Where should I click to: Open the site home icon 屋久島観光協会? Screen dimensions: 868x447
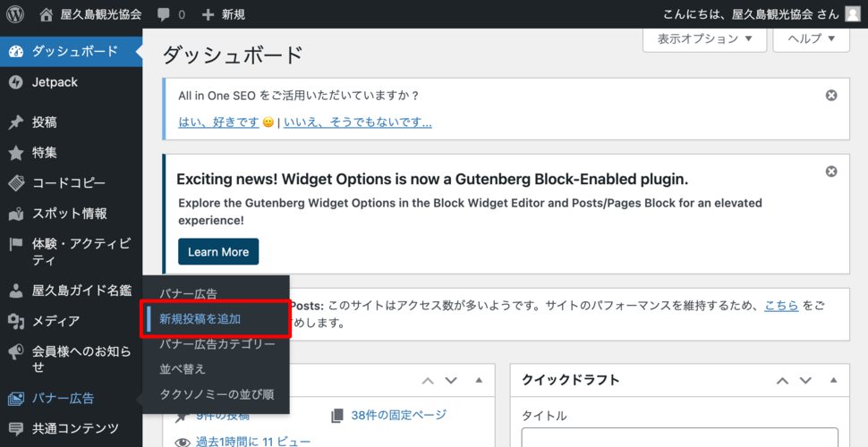click(x=47, y=14)
